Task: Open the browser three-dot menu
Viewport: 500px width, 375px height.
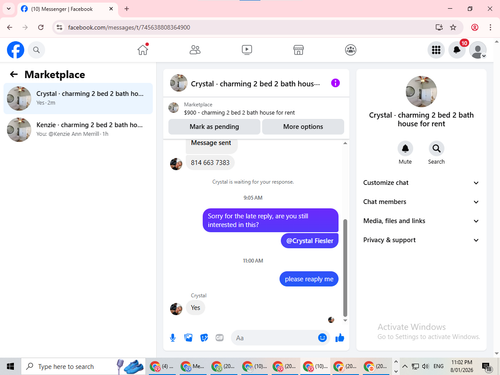Action: tap(490, 27)
